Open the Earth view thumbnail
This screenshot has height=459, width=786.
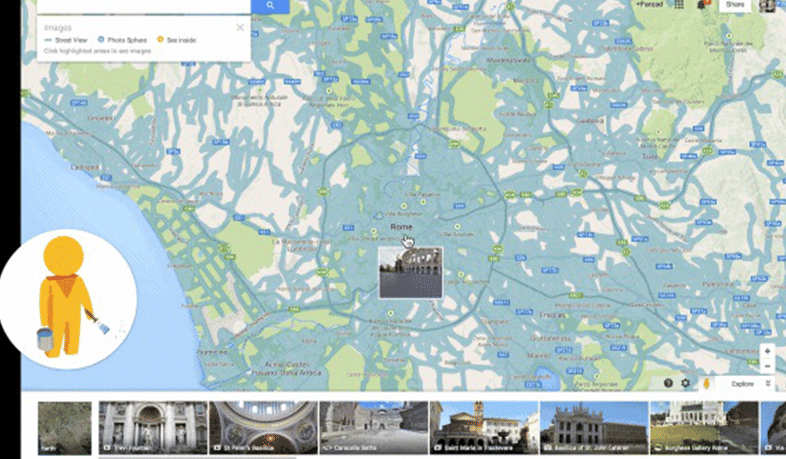[65, 428]
